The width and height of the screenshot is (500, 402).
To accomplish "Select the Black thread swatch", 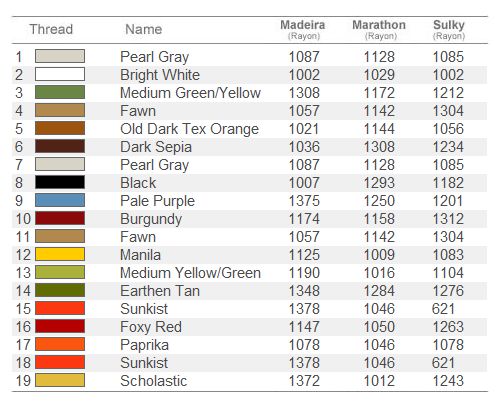I will tap(60, 182).
